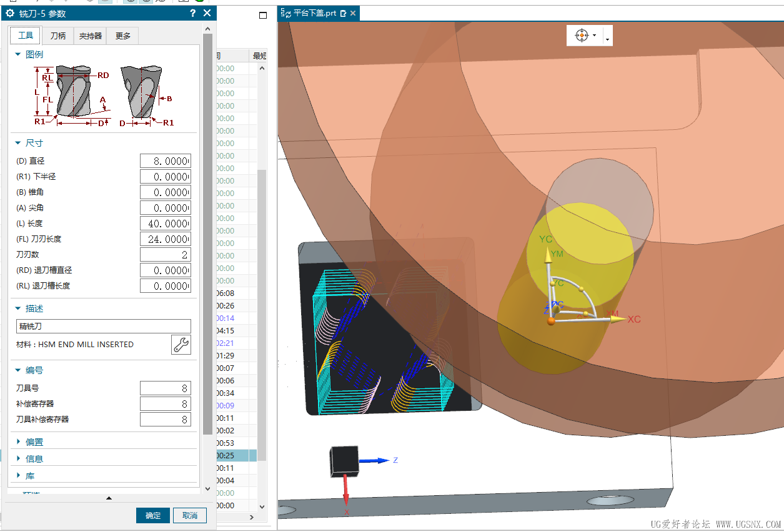784x532 pixels.
Task: Collapse the 尺寸 section
Action: pyautogui.click(x=18, y=143)
